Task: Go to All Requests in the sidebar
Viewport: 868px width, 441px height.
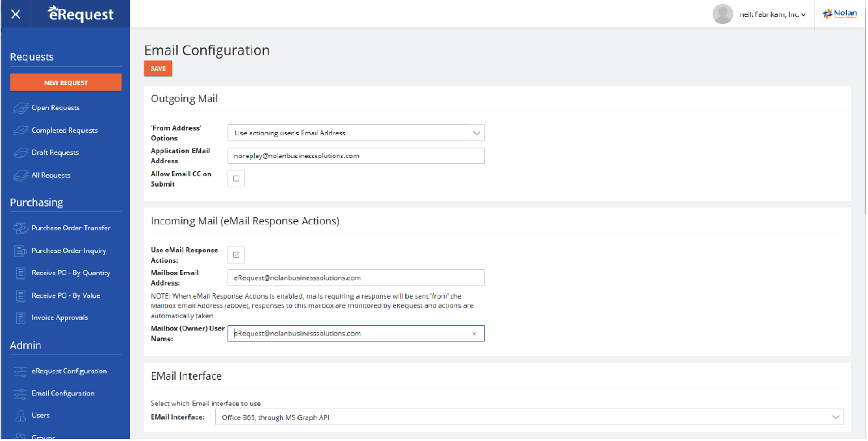Action: [x=51, y=176]
